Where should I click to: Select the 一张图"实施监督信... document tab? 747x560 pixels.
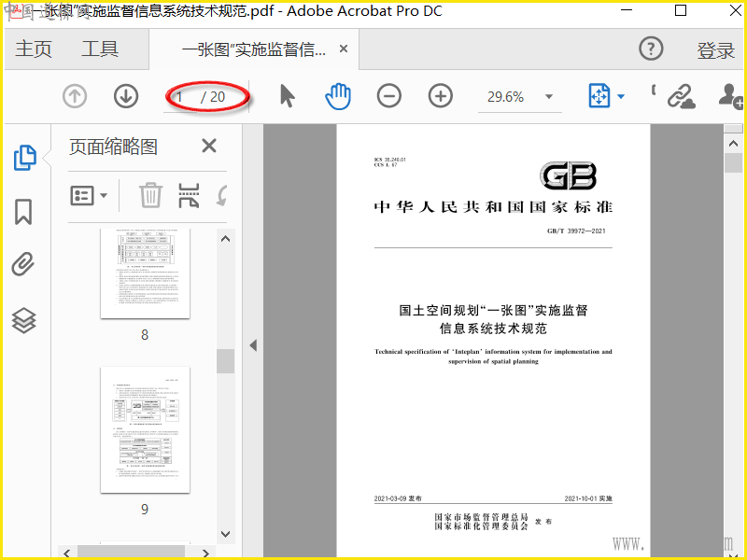(253, 49)
